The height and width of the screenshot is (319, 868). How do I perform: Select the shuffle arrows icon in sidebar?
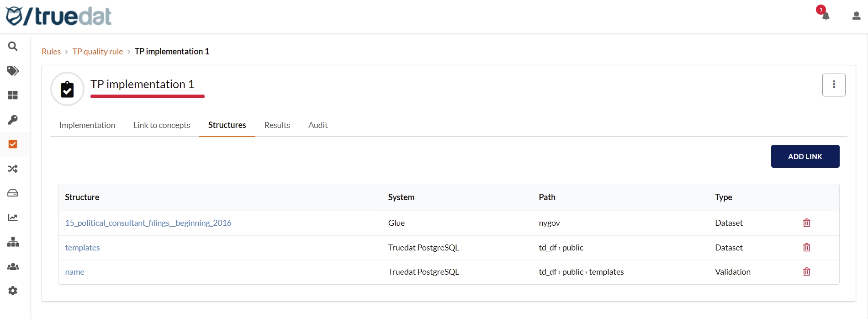13,169
